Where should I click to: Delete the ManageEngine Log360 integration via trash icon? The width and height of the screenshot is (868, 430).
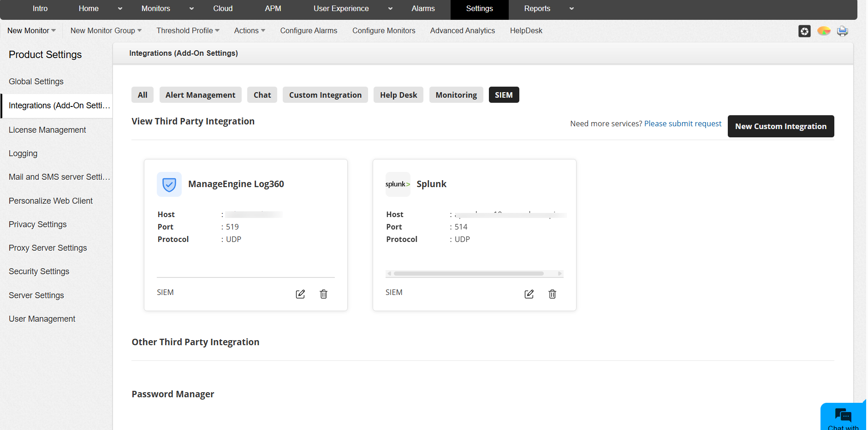tap(324, 294)
